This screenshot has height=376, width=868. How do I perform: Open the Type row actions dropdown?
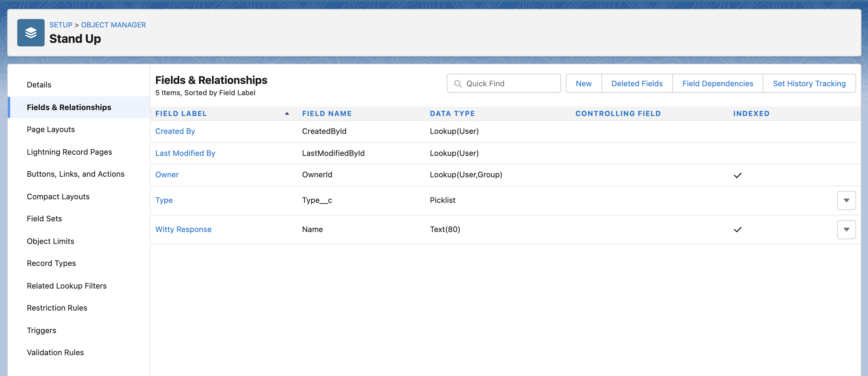846,200
